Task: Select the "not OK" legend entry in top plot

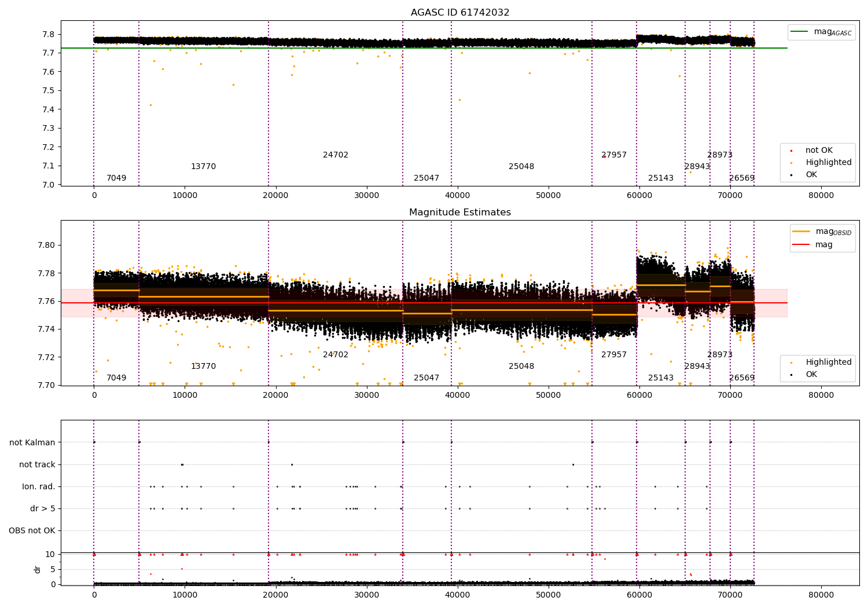Action: [x=819, y=151]
